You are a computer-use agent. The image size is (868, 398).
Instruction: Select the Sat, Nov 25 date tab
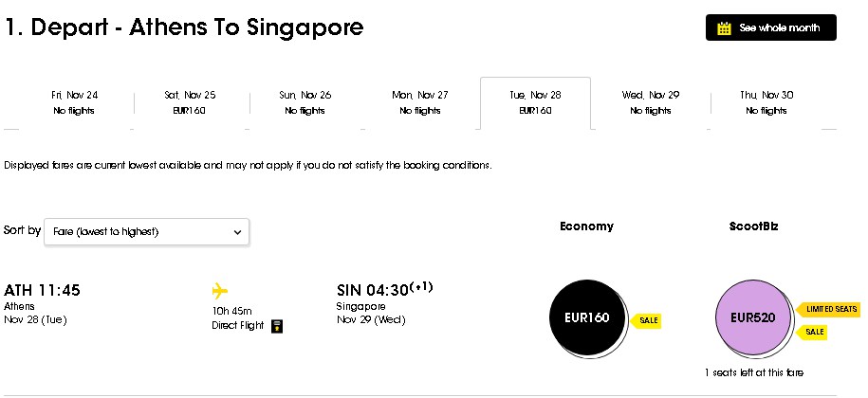pyautogui.click(x=190, y=102)
